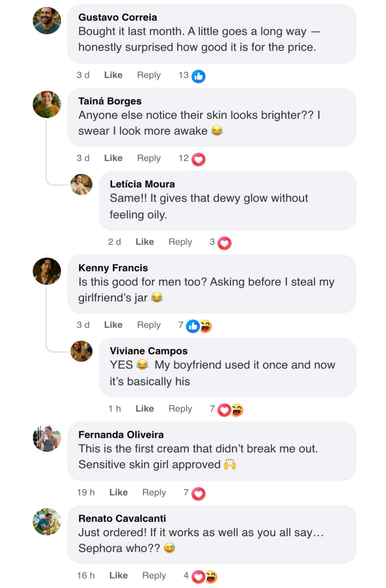
Task: Click the heart reaction on Tainá Borges' comment
Action: point(198,159)
